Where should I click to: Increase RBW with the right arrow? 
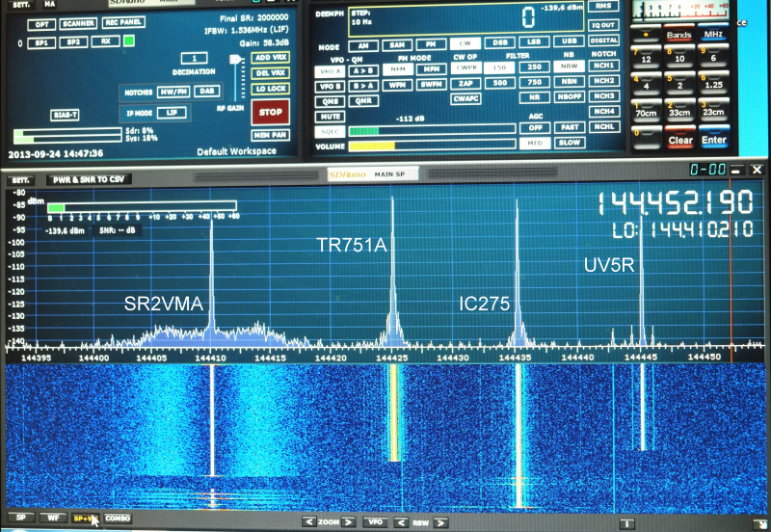440,522
